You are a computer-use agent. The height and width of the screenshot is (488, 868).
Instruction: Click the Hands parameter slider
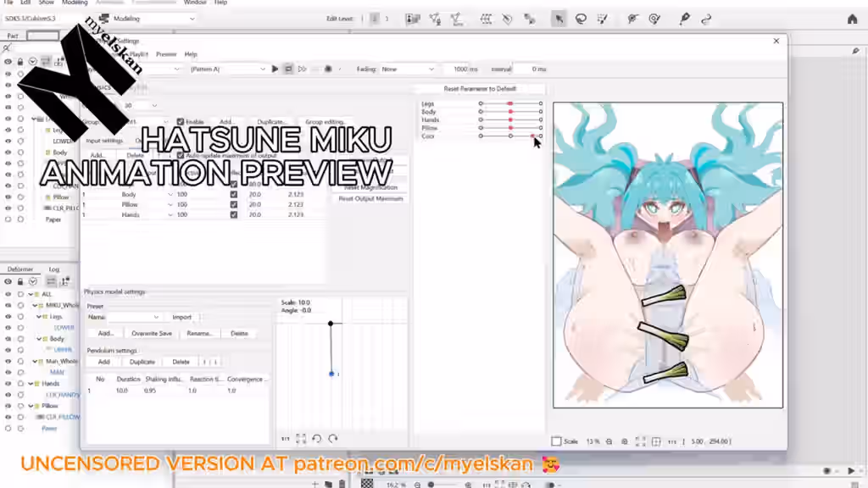tap(510, 120)
